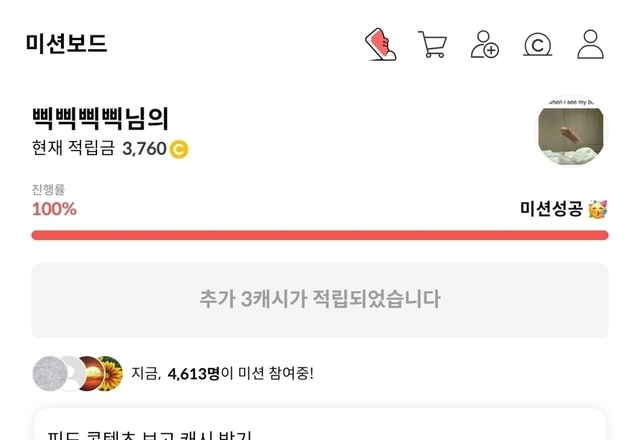Open the cash coin icon in header
Screen dimensions: 640x440
pyautogui.click(x=538, y=45)
